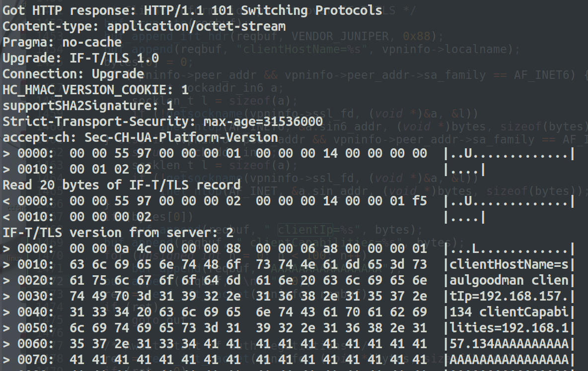Click the "Pragma: no-cache" line

[x=62, y=42]
